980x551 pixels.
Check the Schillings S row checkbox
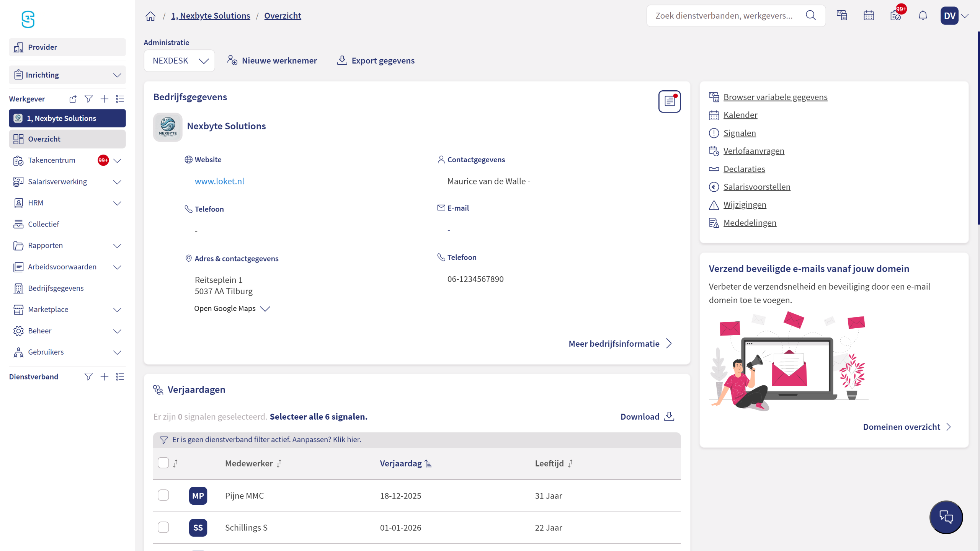(x=163, y=527)
